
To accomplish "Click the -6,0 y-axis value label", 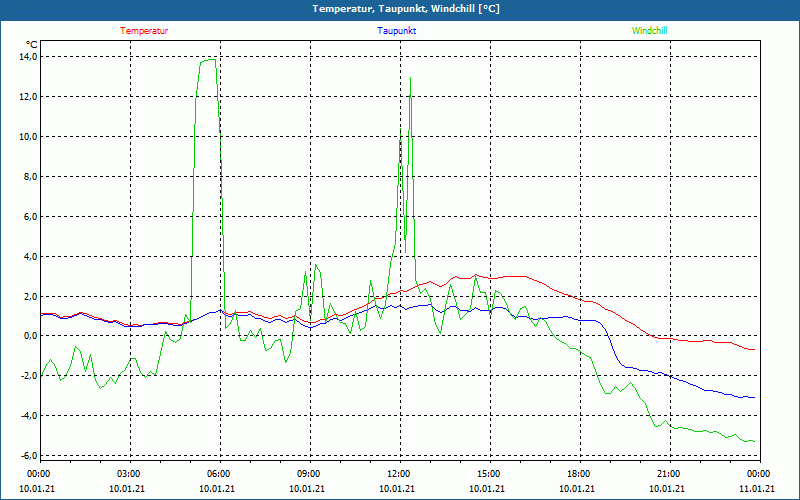I will pyautogui.click(x=28, y=456).
